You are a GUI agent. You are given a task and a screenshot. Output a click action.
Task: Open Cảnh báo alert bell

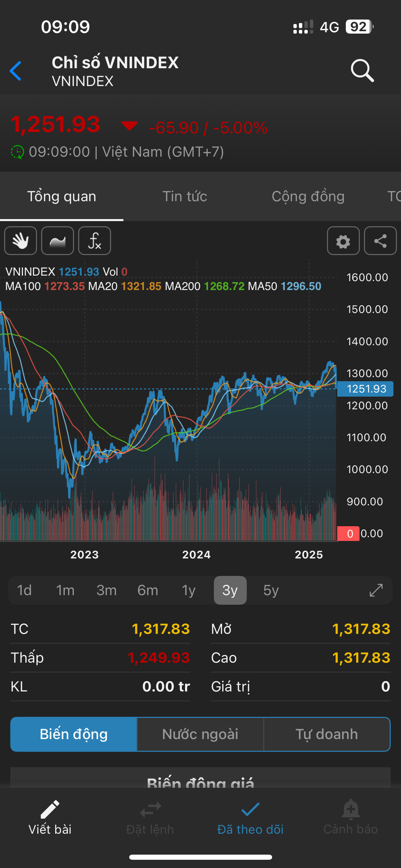tap(351, 810)
